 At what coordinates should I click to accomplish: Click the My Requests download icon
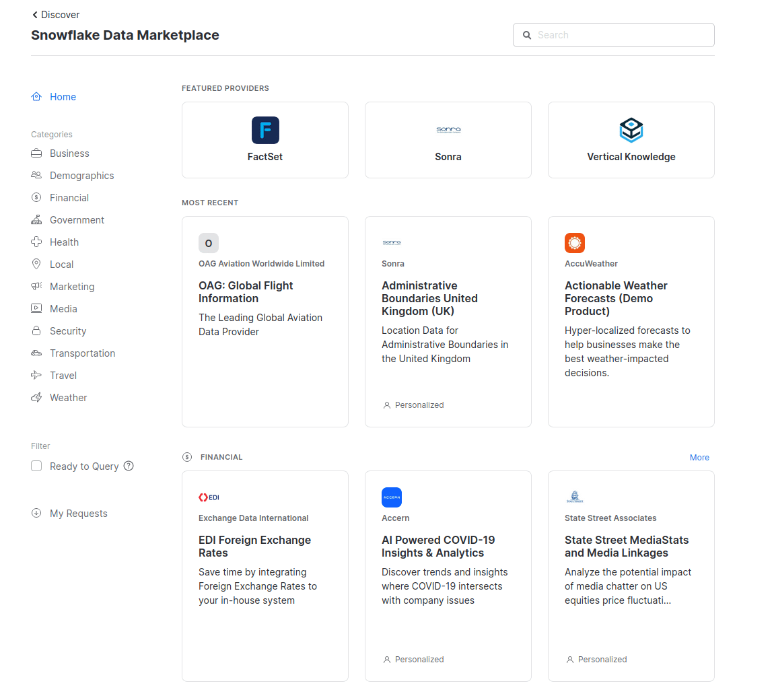pyautogui.click(x=36, y=513)
